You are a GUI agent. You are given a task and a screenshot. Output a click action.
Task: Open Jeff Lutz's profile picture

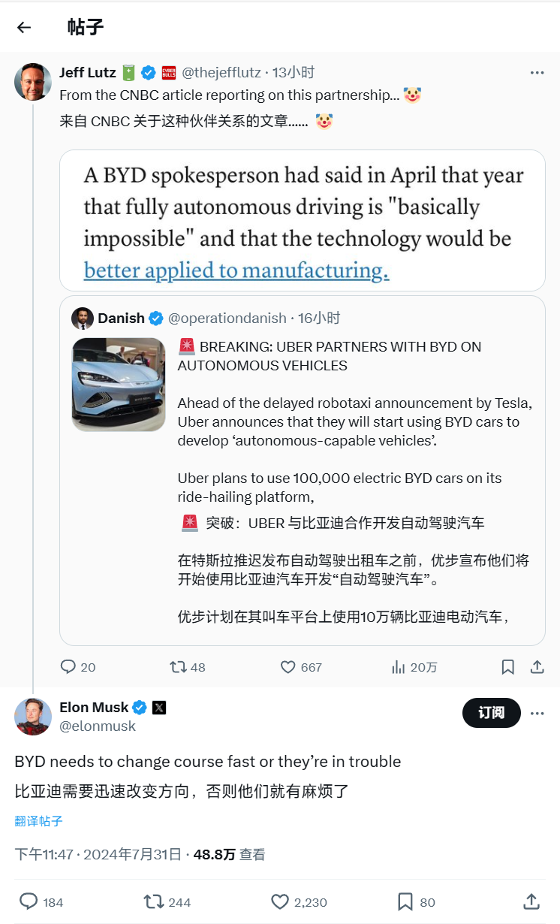pos(32,81)
